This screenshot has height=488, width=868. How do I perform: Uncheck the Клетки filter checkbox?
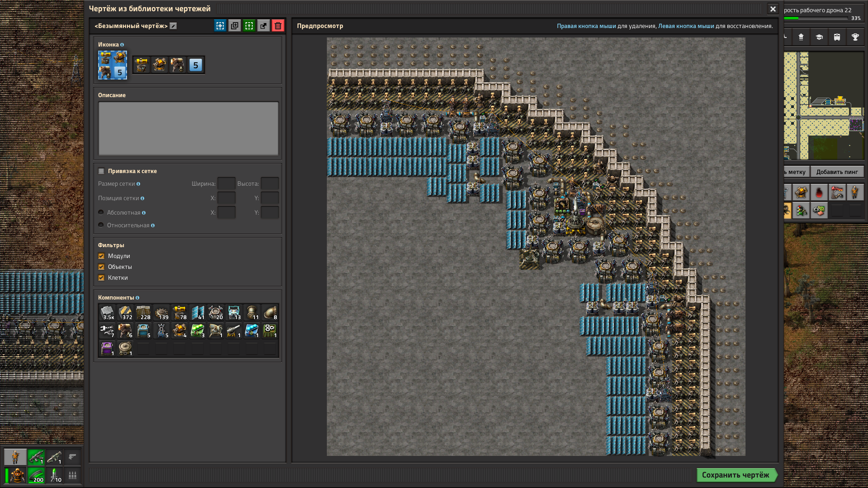[101, 278]
